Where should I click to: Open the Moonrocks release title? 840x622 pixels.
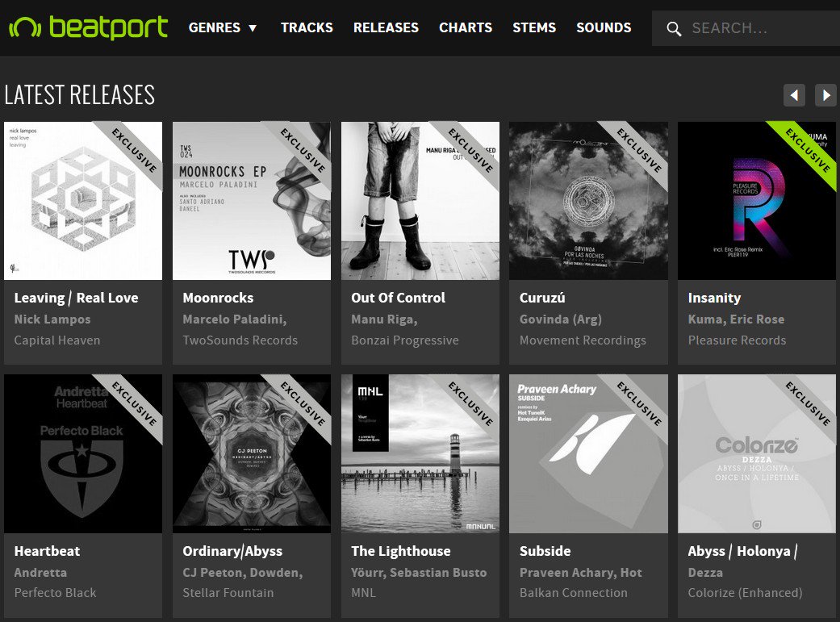(x=218, y=298)
